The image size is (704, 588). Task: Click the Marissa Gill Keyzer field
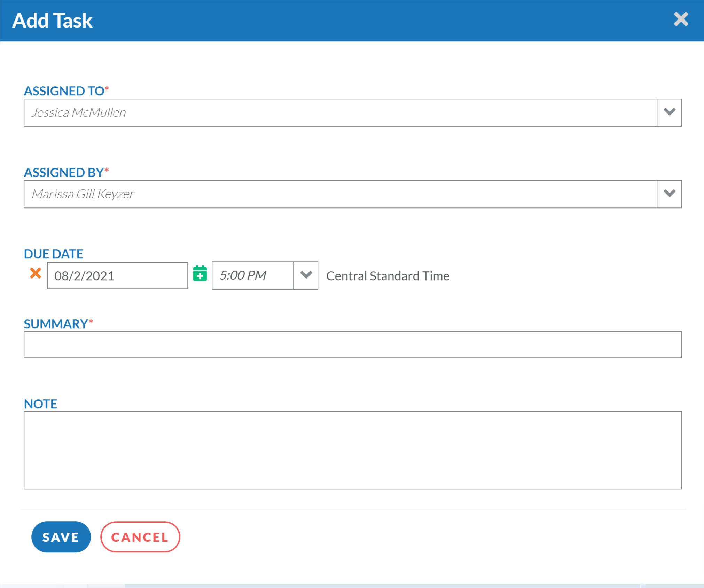tap(340, 194)
